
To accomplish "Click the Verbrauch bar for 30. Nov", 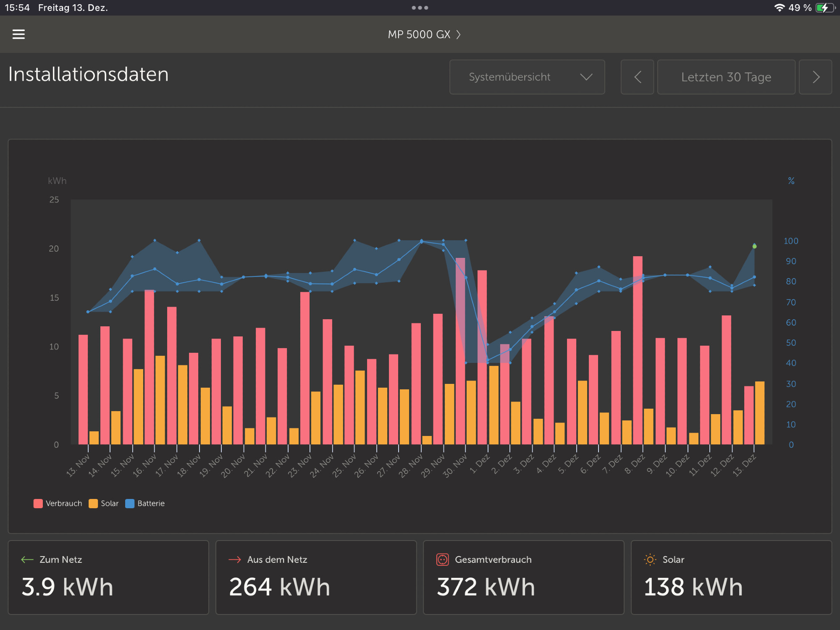I will [x=460, y=351].
